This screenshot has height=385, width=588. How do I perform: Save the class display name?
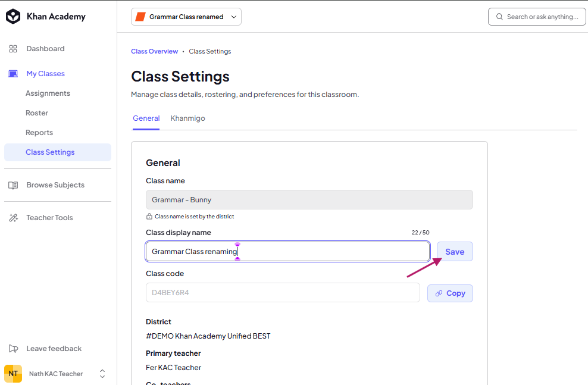pos(455,252)
